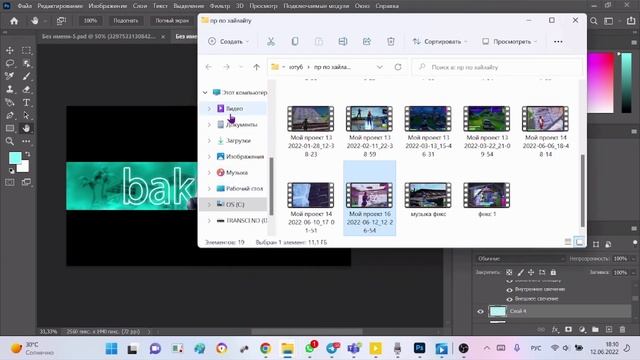Open the Окно menu

[362, 6]
